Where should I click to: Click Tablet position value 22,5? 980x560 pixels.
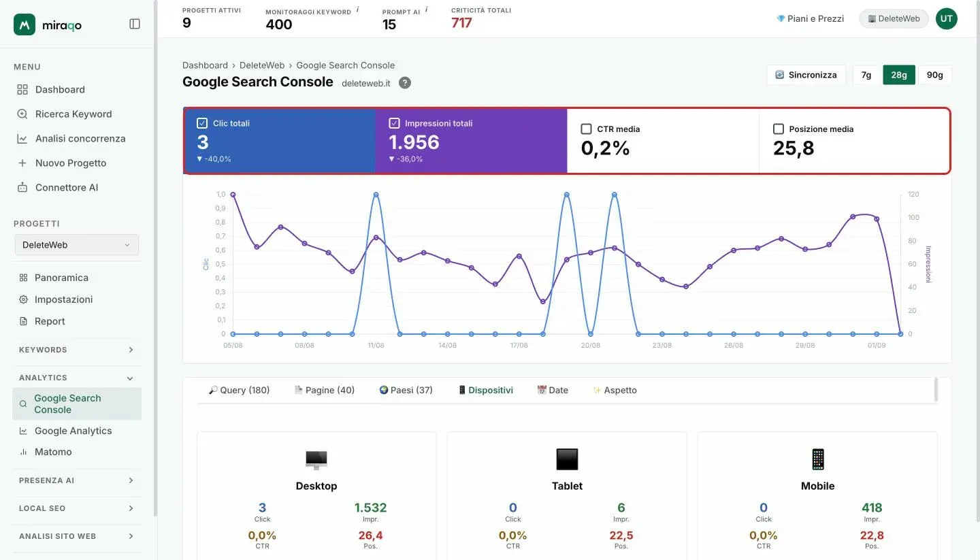click(x=621, y=536)
